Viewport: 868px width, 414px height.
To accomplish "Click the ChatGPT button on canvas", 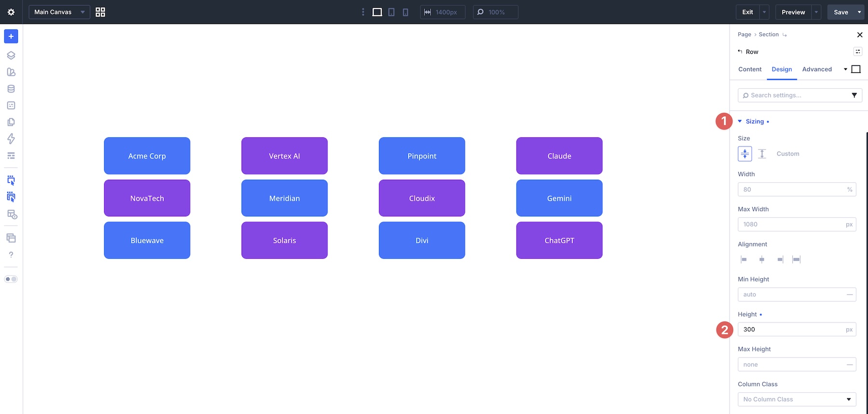I will pos(559,240).
